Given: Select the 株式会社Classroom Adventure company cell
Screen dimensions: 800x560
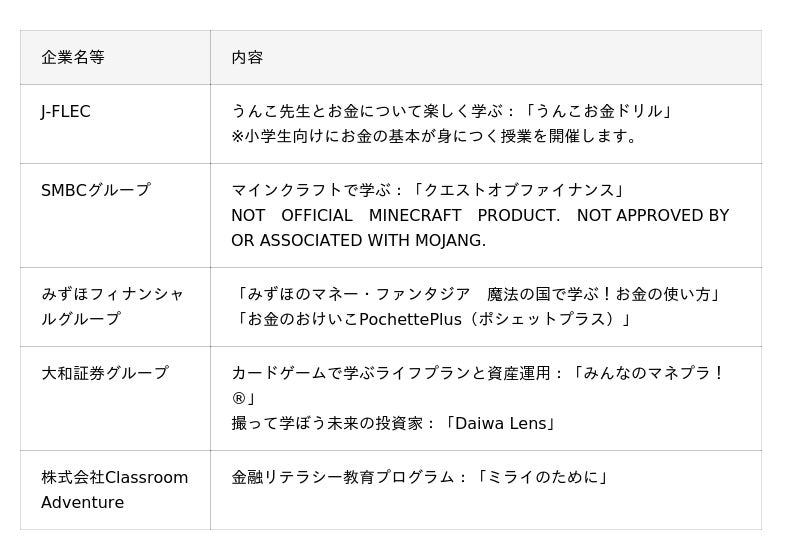Looking at the screenshot, I should (114, 490).
